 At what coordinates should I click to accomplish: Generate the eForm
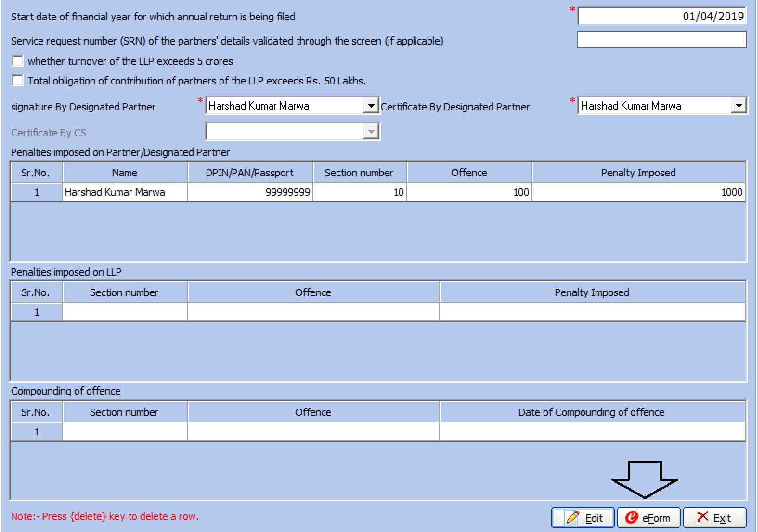pyautogui.click(x=648, y=518)
